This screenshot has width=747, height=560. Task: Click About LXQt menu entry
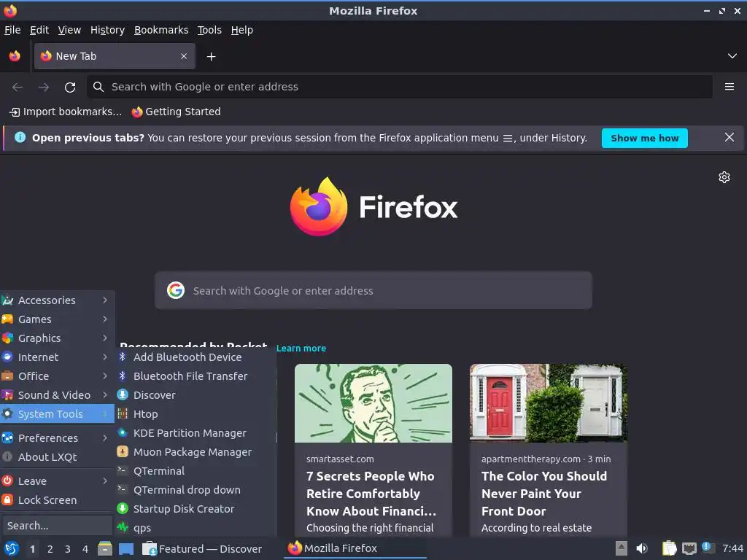click(x=57, y=457)
